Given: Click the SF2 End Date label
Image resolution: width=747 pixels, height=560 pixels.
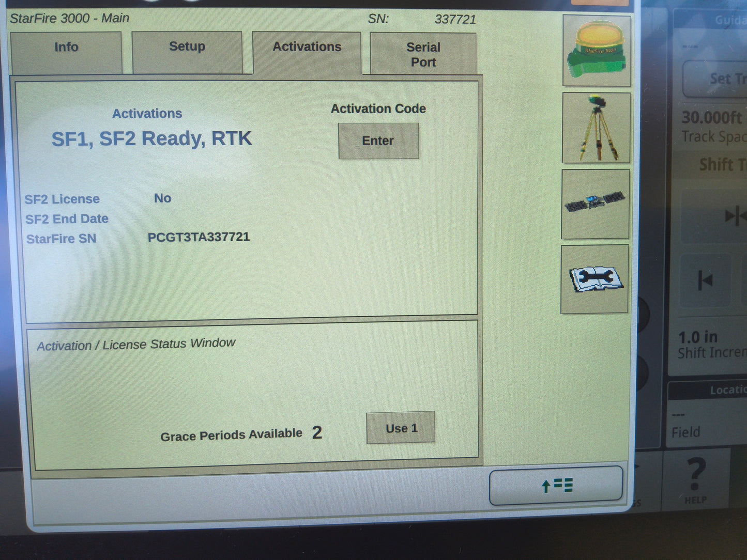Looking at the screenshot, I should point(67,219).
